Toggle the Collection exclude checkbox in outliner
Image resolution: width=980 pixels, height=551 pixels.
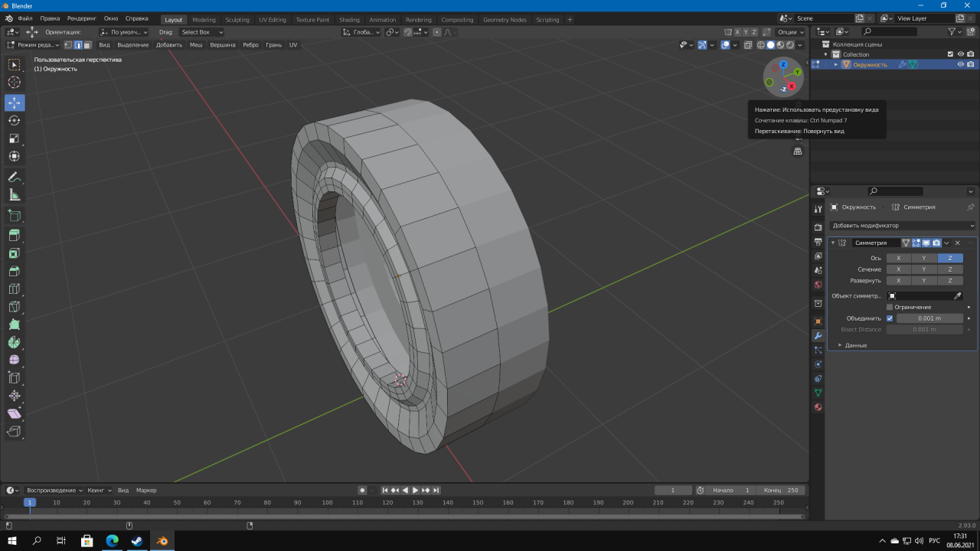[950, 54]
